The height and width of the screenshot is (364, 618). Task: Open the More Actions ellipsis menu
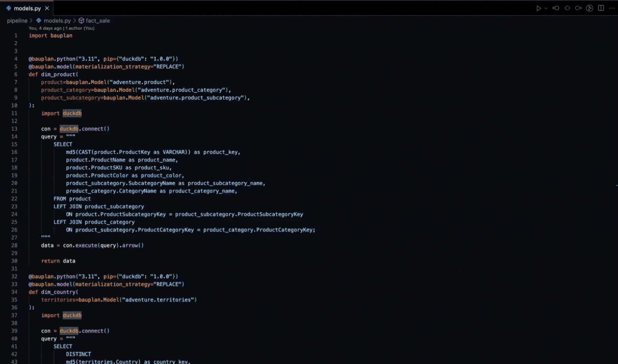point(612,8)
